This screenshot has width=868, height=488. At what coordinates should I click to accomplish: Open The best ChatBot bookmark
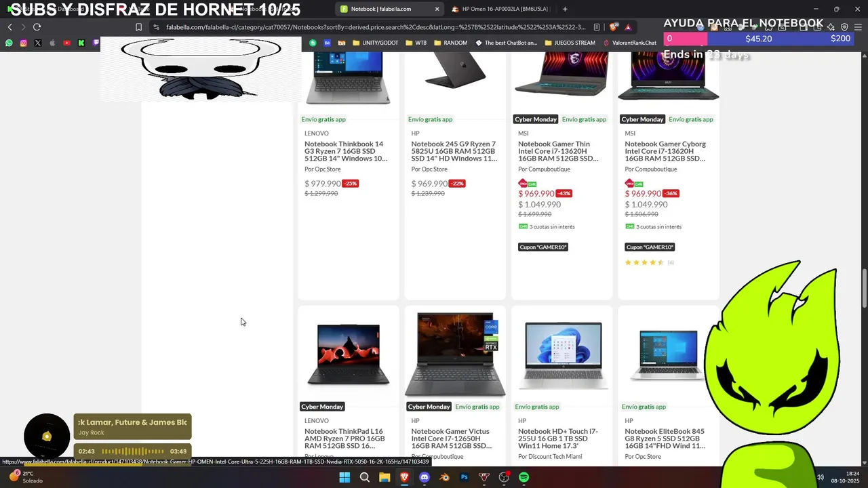(506, 43)
